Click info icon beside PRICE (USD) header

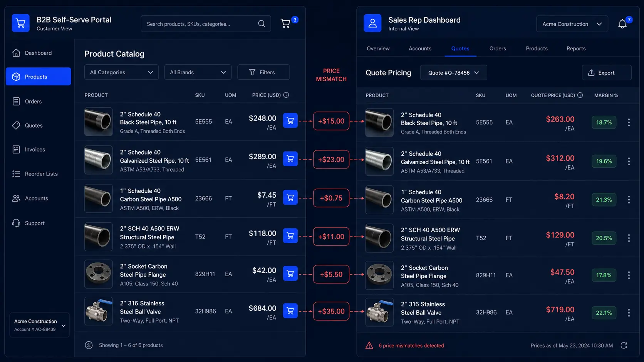pyautogui.click(x=286, y=95)
